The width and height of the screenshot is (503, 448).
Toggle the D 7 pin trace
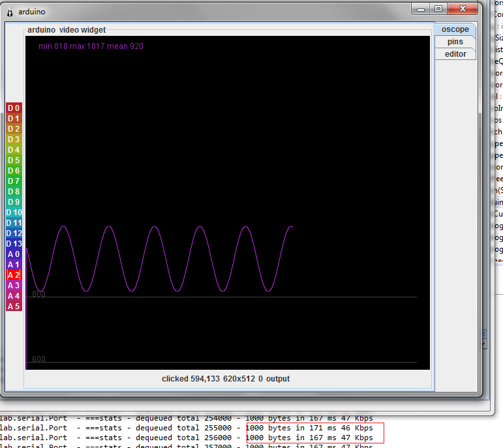(x=14, y=181)
